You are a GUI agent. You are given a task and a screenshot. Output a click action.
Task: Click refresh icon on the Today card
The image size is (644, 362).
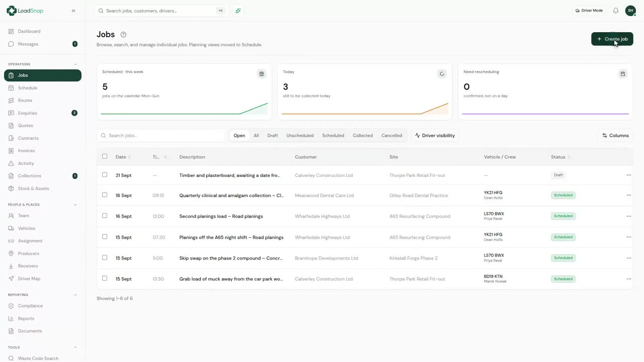pos(442,74)
